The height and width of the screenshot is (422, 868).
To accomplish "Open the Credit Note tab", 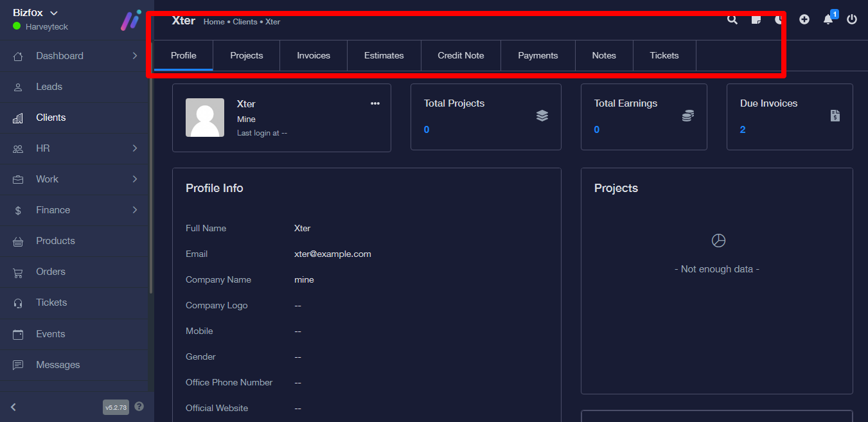I will coord(461,56).
